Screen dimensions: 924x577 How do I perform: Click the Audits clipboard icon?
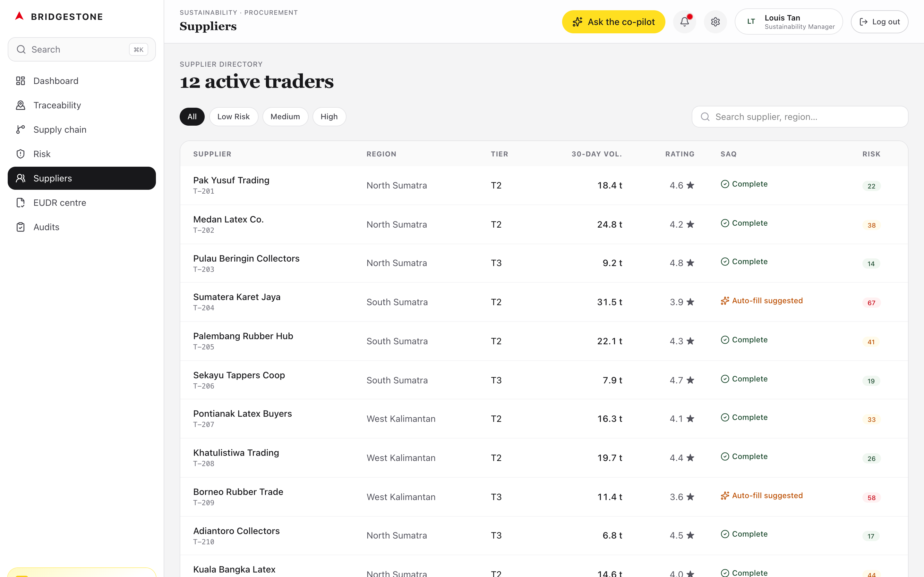pyautogui.click(x=21, y=227)
